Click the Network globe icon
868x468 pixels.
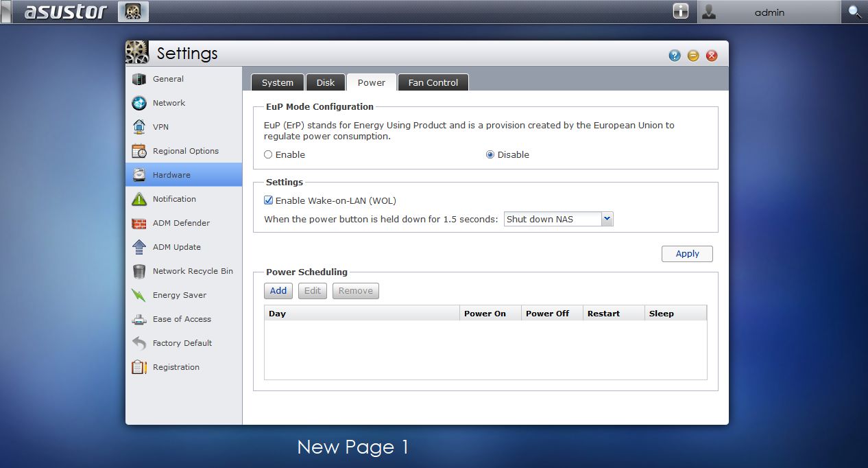click(139, 103)
